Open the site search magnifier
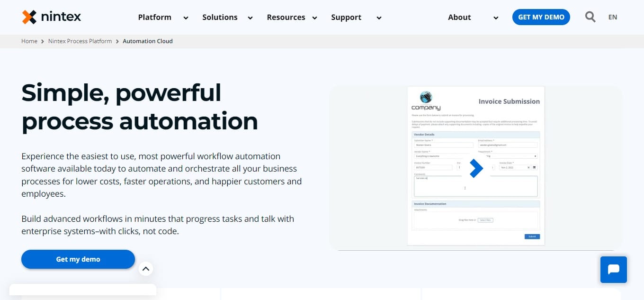 click(590, 17)
